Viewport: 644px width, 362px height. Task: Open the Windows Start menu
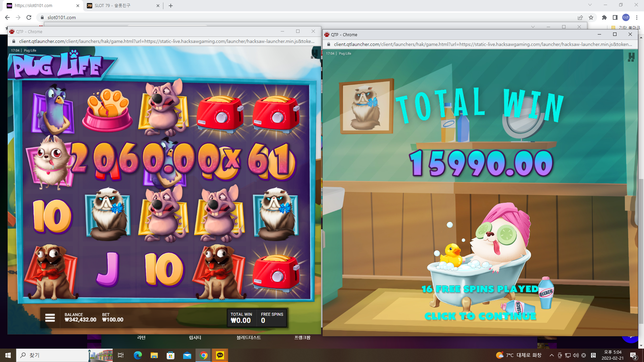click(8, 355)
